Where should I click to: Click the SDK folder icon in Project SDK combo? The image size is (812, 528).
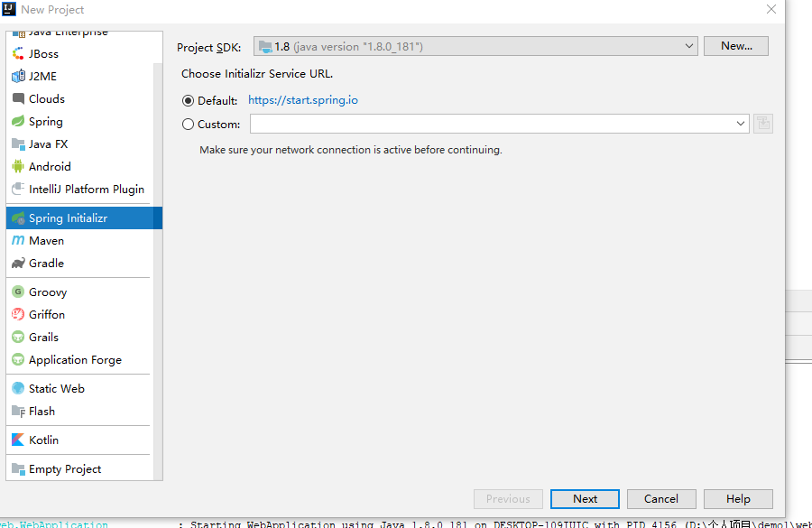click(265, 47)
